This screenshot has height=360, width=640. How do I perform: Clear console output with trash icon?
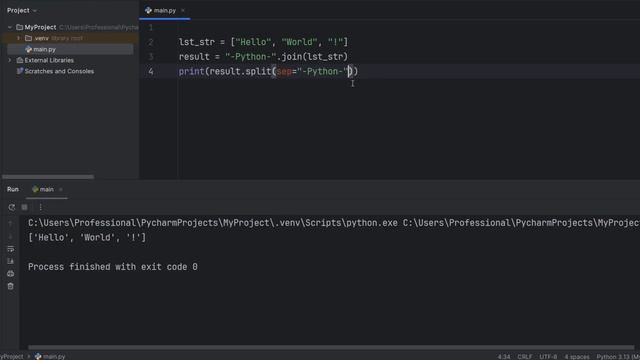(11, 286)
